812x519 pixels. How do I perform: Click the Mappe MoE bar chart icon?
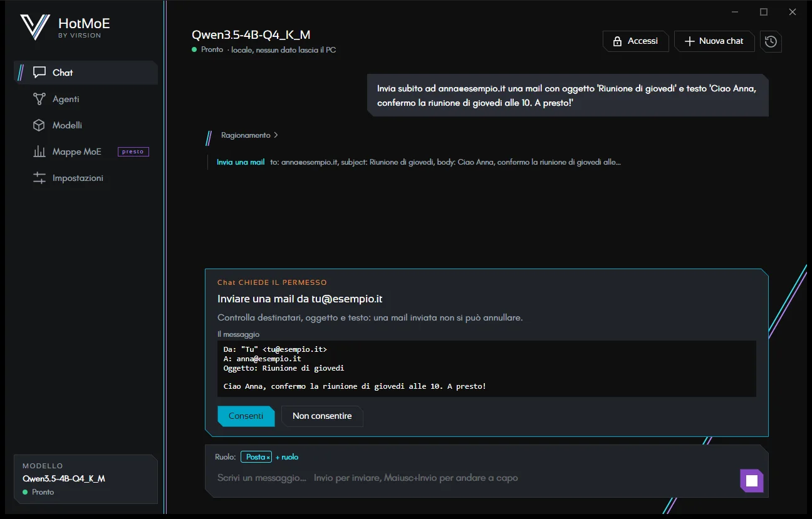click(39, 152)
